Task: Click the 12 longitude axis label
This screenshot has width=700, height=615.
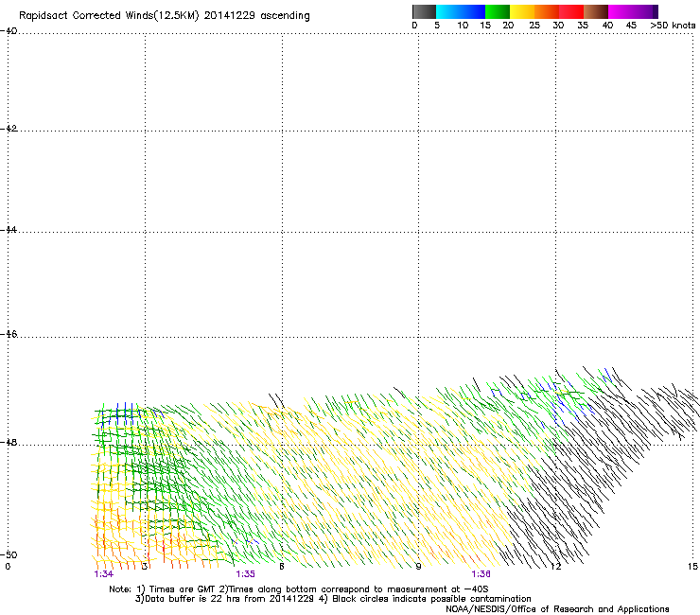Action: 556,567
